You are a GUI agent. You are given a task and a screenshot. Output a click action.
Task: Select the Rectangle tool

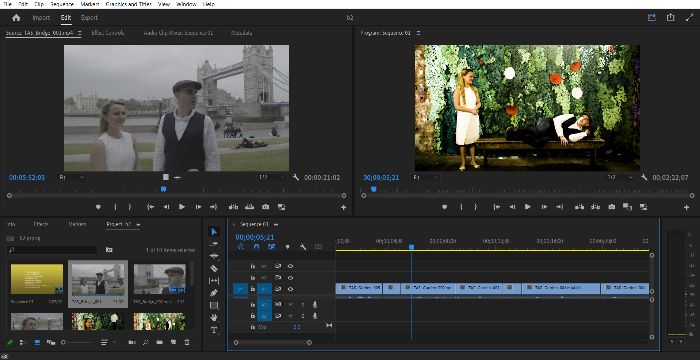[214, 306]
